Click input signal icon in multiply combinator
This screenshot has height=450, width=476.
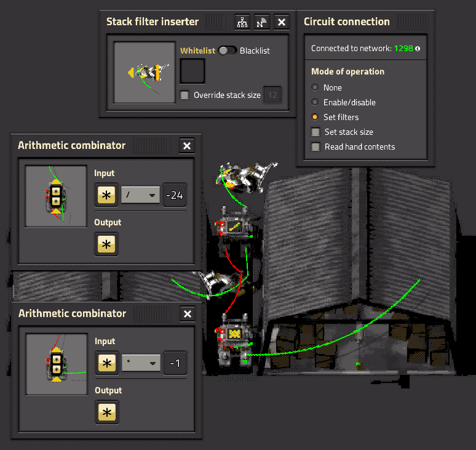[107, 363]
